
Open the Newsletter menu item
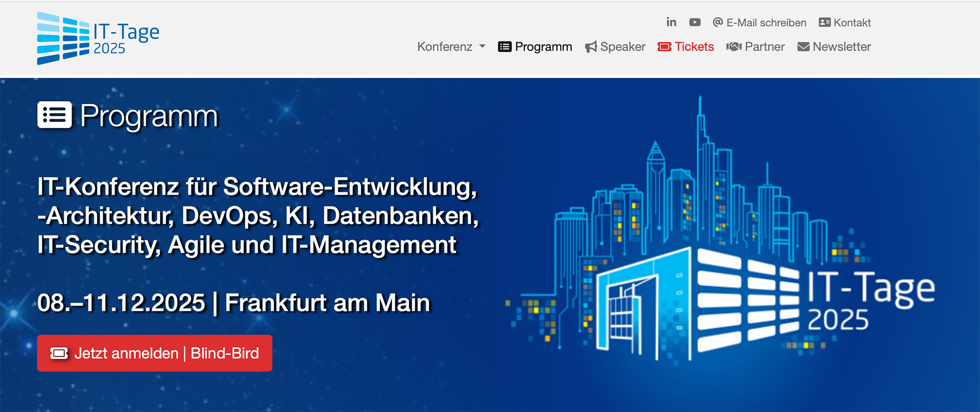[x=834, y=47]
